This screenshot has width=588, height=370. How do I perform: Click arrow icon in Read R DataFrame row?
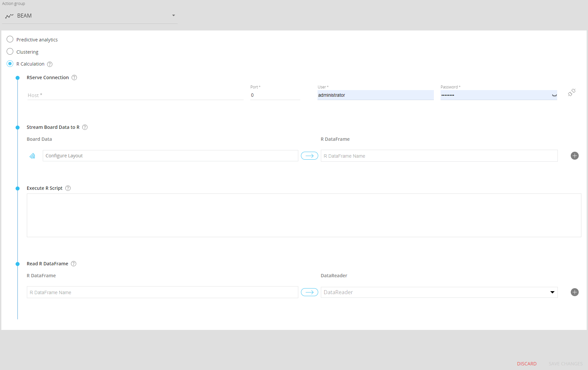(309, 292)
